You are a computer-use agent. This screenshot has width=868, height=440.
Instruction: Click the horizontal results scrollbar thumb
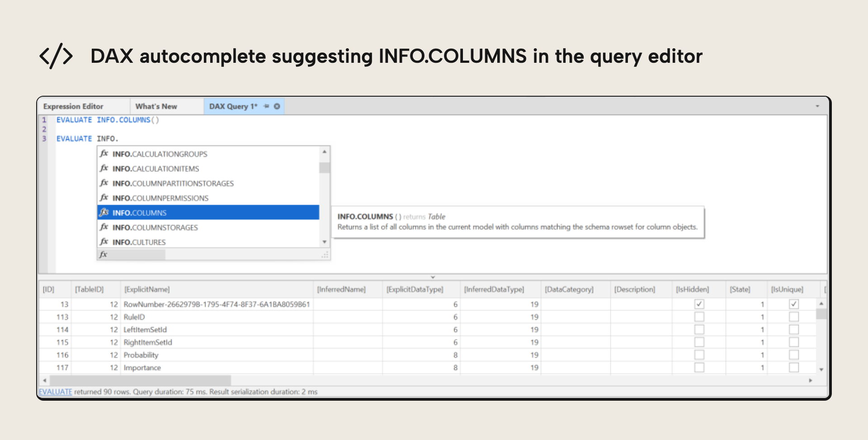[140, 380]
